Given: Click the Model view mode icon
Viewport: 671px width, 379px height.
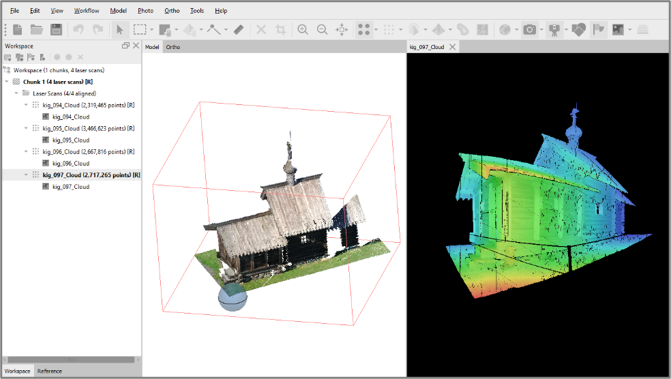Looking at the screenshot, I should click(413, 30).
